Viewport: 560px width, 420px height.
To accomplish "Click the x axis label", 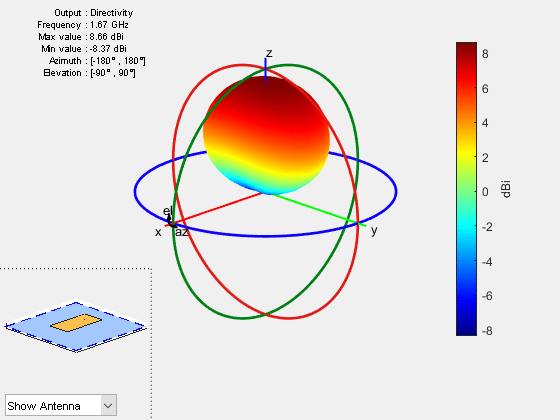I will (158, 232).
